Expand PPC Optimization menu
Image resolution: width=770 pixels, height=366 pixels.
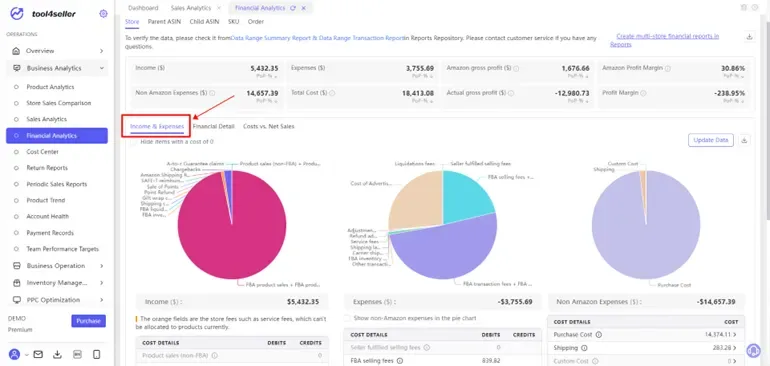pos(101,300)
